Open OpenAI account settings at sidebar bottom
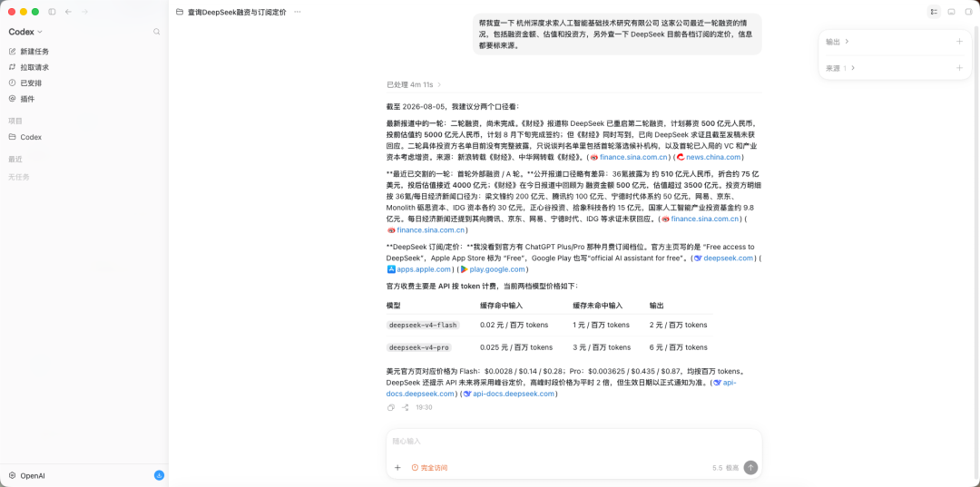The width and height of the screenshot is (980, 487). (x=27, y=475)
